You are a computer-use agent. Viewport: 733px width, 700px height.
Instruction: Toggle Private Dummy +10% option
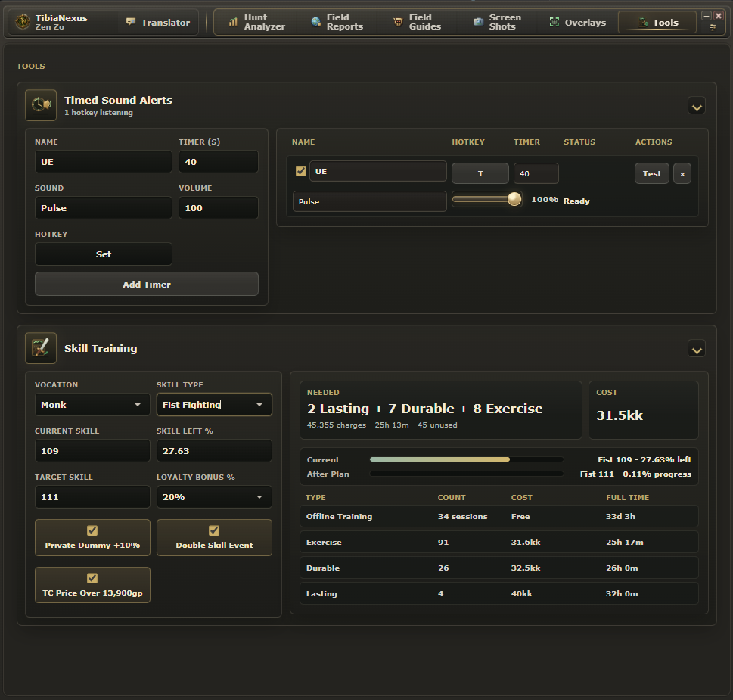92,537
